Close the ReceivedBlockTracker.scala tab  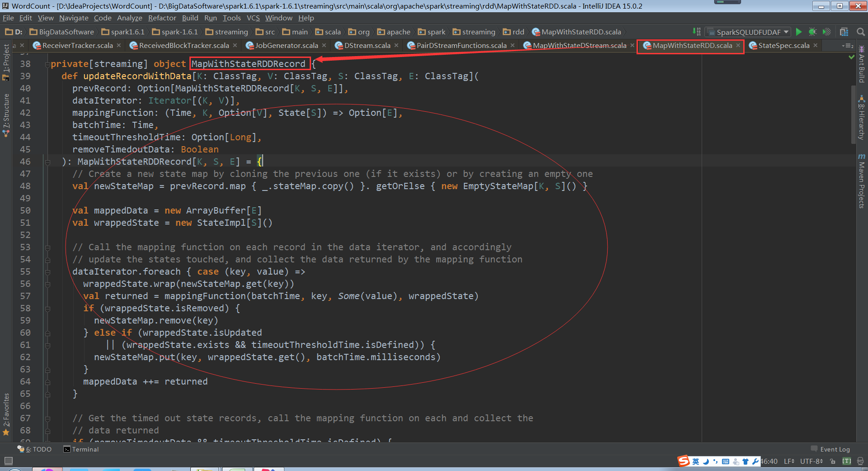click(235, 45)
